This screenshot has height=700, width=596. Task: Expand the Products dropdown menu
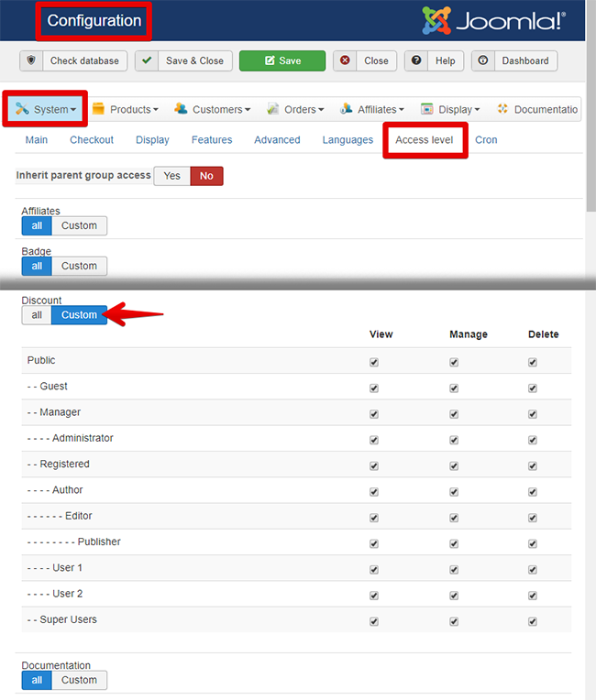[x=126, y=109]
